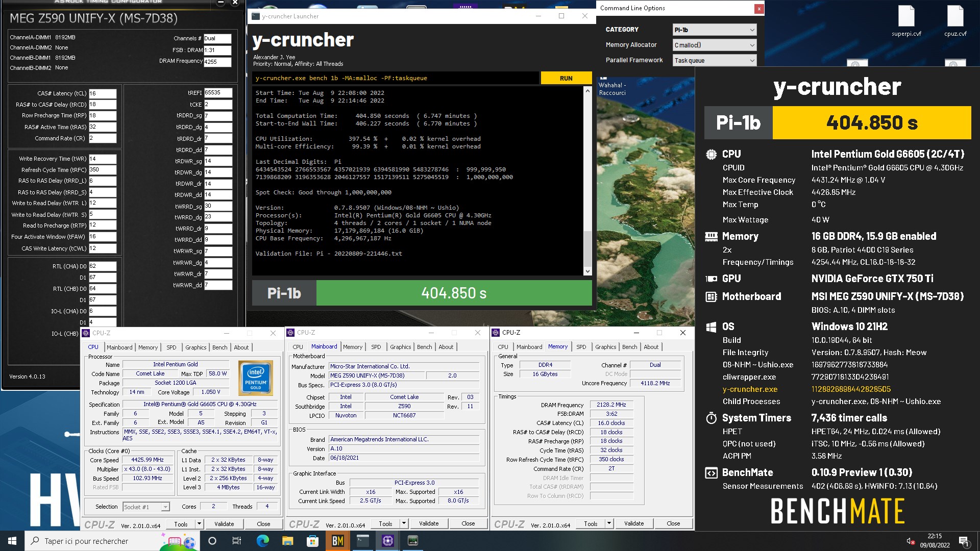
Task: Click the GPU card icon in BenchMate panel
Action: (711, 279)
